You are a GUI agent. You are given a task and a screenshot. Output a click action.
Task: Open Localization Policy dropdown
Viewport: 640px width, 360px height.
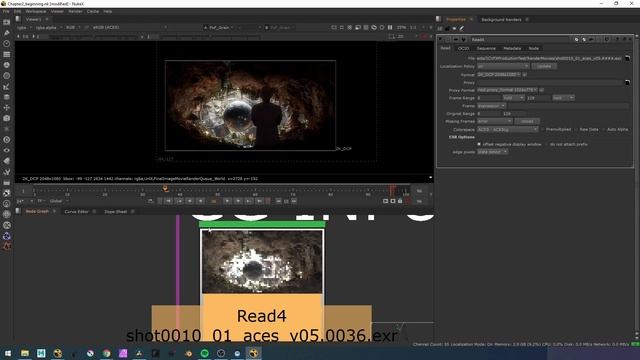point(503,66)
